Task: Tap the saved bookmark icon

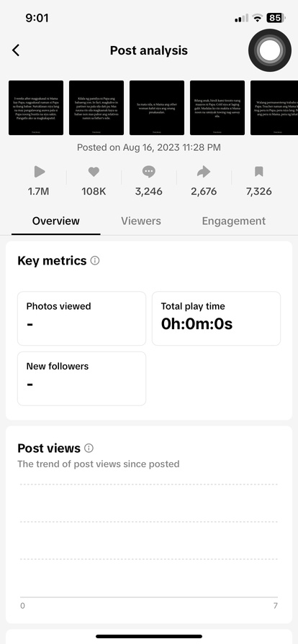Action: [258, 172]
